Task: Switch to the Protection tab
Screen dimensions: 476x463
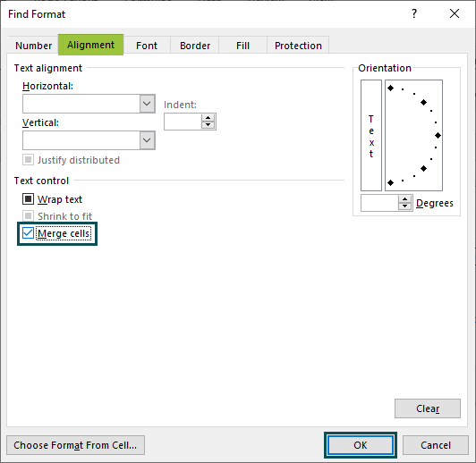Action: pyautogui.click(x=298, y=46)
